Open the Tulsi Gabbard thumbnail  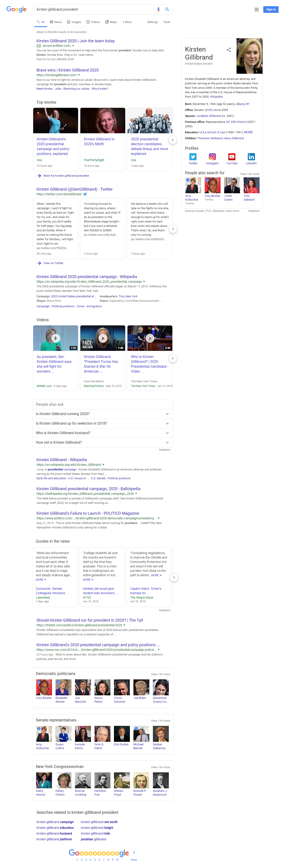click(x=251, y=185)
